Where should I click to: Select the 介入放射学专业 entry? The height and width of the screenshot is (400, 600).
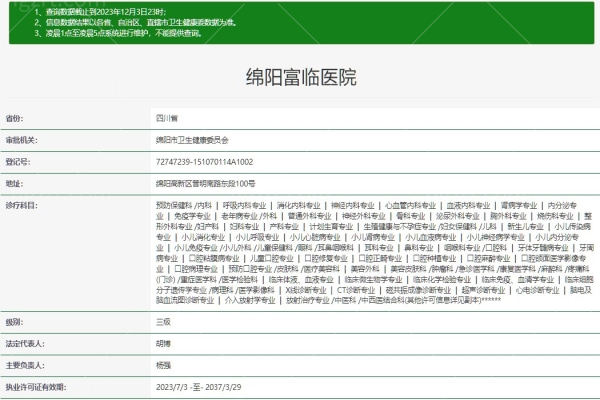[x=250, y=300]
